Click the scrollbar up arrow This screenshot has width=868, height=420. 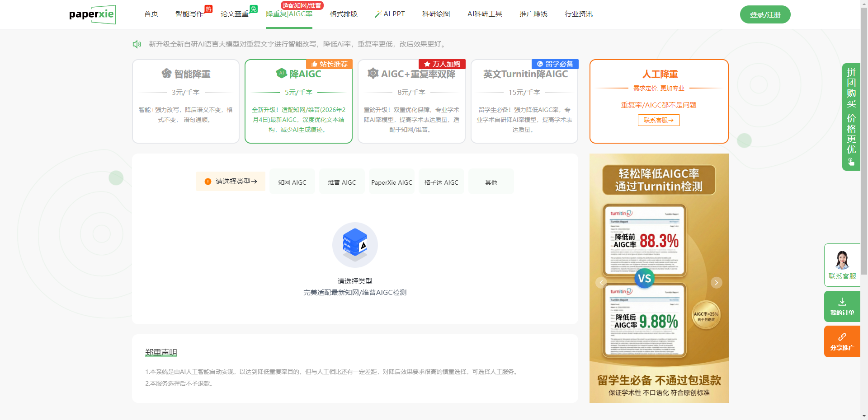[x=864, y=3]
